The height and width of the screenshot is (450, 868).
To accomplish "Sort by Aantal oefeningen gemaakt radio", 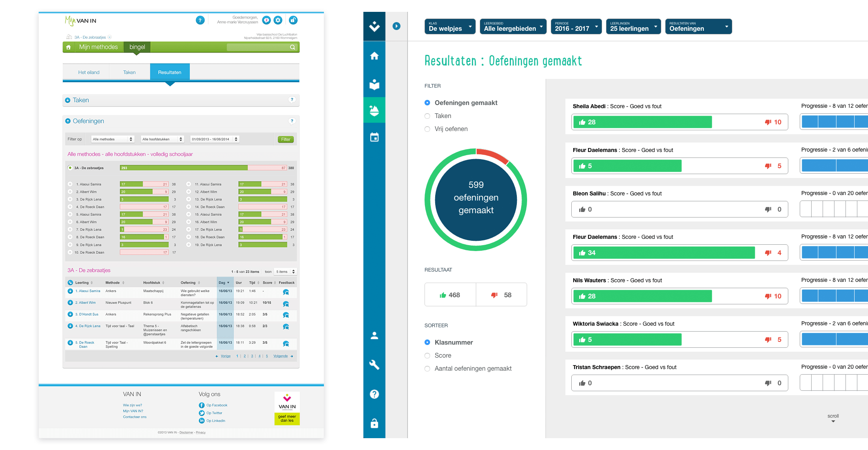I will [427, 369].
